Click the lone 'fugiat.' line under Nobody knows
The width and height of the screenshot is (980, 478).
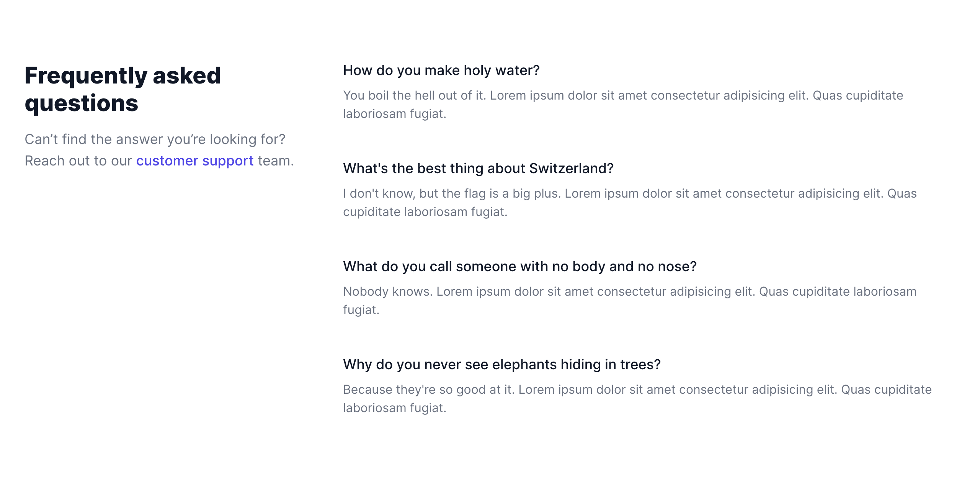tap(361, 310)
